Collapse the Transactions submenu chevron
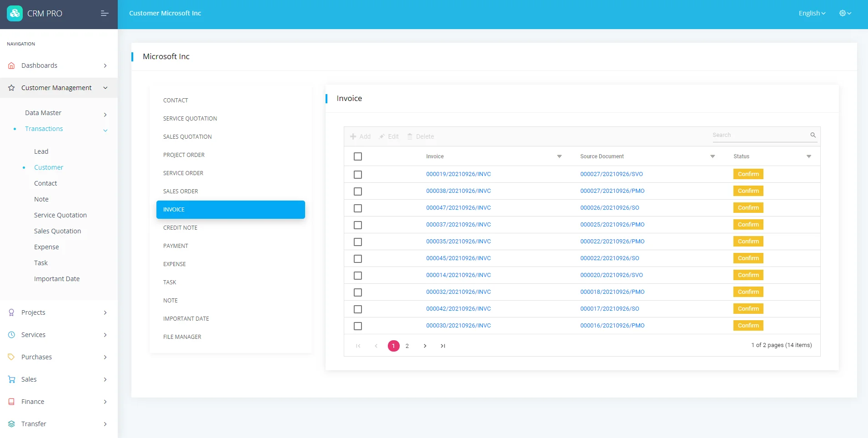 (x=105, y=130)
